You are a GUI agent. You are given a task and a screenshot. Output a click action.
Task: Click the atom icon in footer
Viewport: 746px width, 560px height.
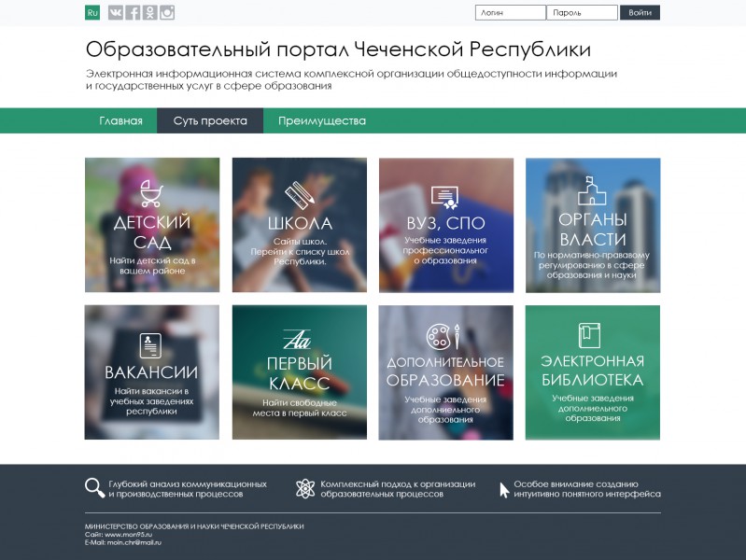point(305,489)
